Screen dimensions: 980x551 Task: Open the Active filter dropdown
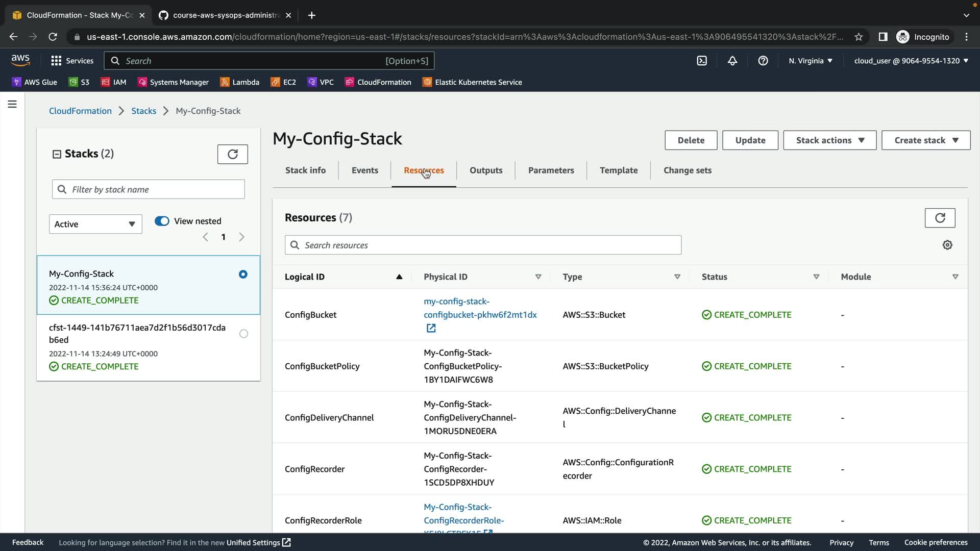[95, 224]
